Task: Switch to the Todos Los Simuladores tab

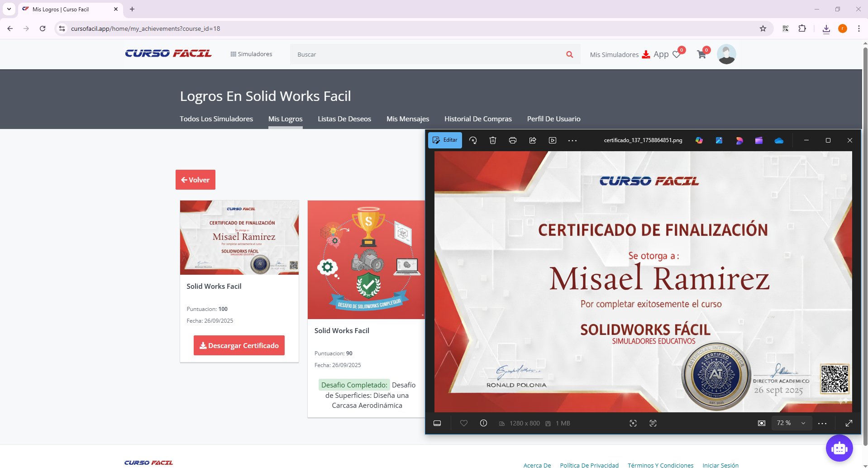Action: tap(216, 119)
